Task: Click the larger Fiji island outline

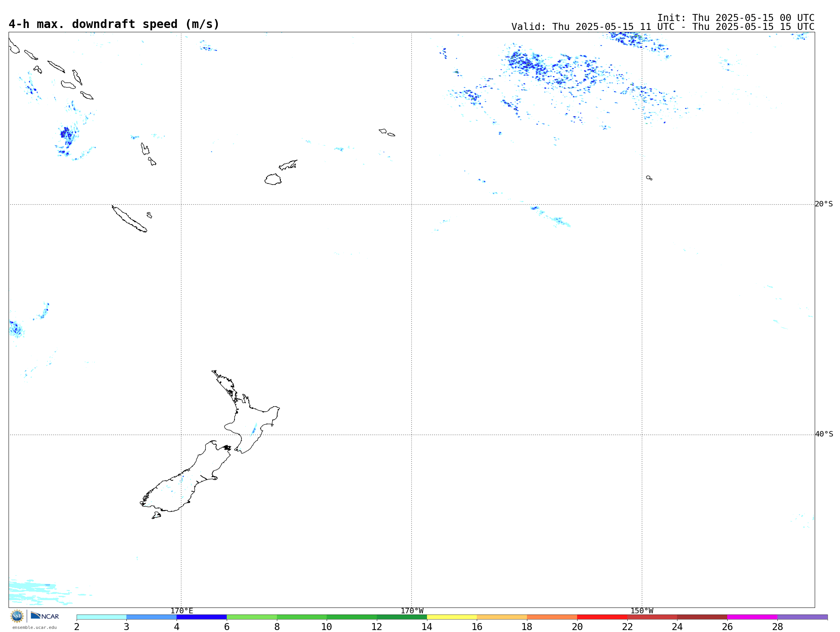Action: coord(273,179)
